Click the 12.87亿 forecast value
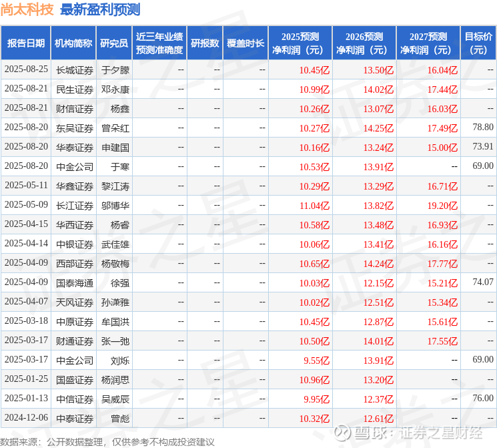This screenshot has height=448, width=497. click(x=378, y=322)
